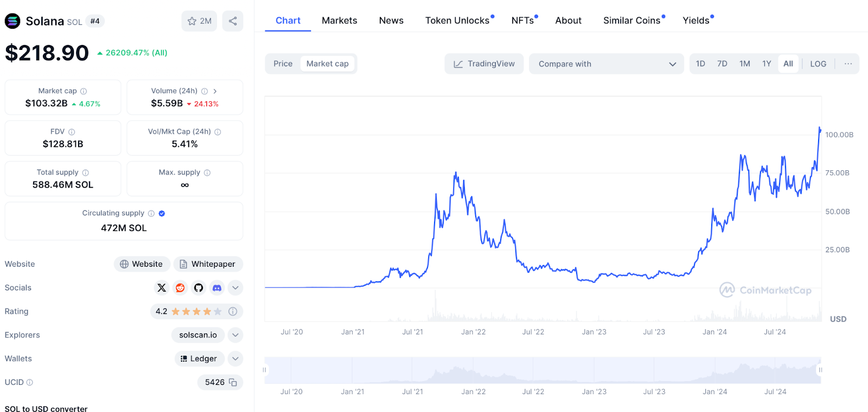Select the 1D time range
Screen dimensions: 868x412
point(700,63)
